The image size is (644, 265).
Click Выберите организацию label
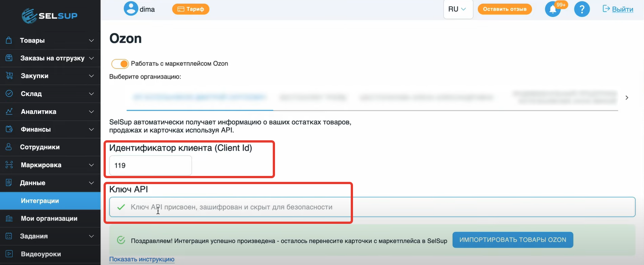(x=145, y=76)
